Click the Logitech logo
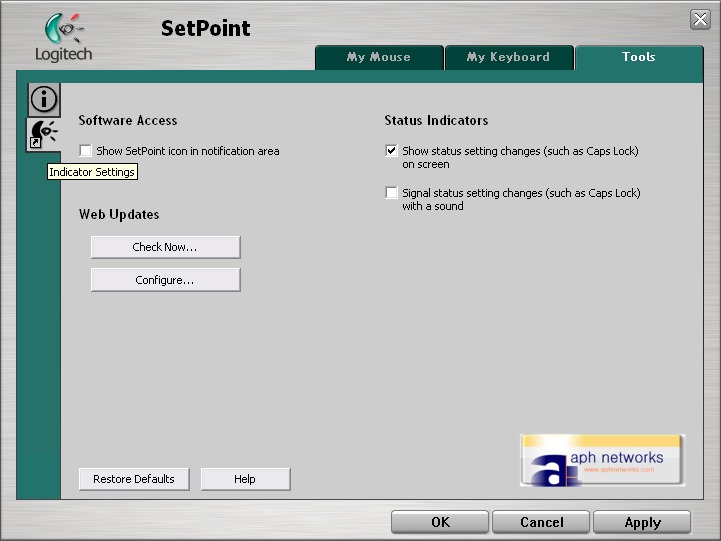Screen dimensions: 721x541 63,37
